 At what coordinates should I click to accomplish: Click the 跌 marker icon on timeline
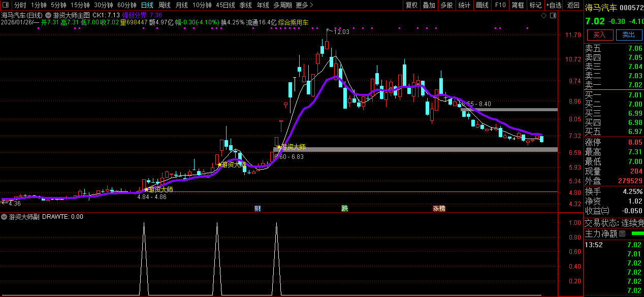(x=345, y=208)
